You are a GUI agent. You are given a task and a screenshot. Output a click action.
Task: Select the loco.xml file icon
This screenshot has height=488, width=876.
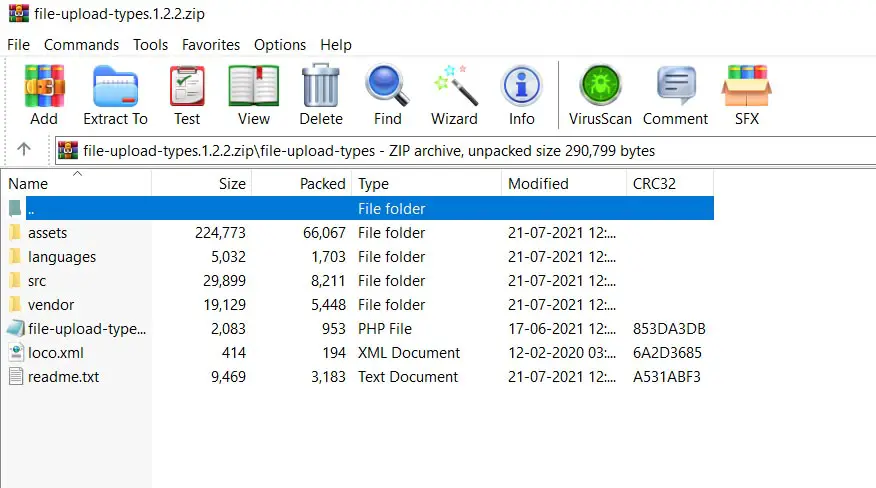(16, 352)
